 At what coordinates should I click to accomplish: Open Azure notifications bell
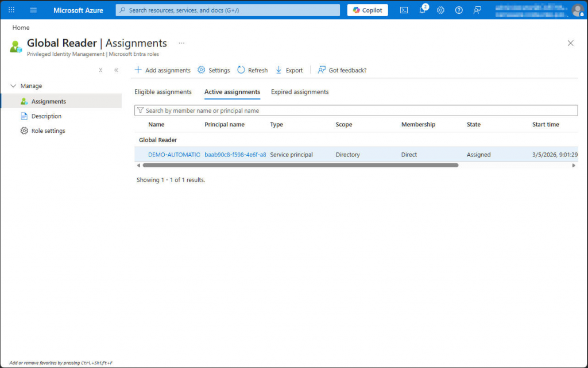[422, 10]
